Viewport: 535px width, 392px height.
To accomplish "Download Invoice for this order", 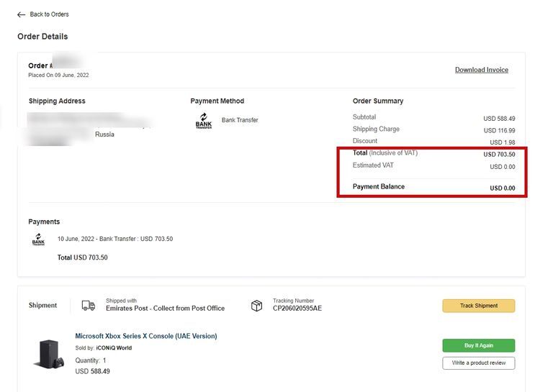I will pos(481,70).
